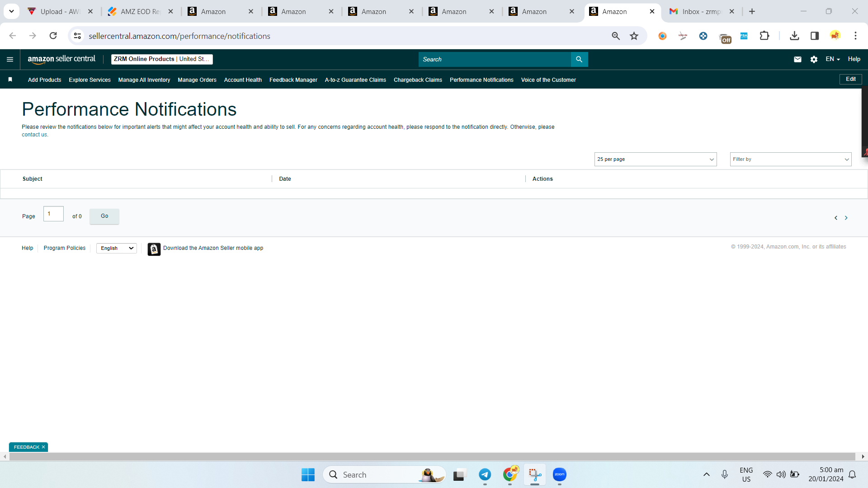Open the Chrome three-dot menu
The width and height of the screenshot is (868, 488).
pyautogui.click(x=855, y=36)
